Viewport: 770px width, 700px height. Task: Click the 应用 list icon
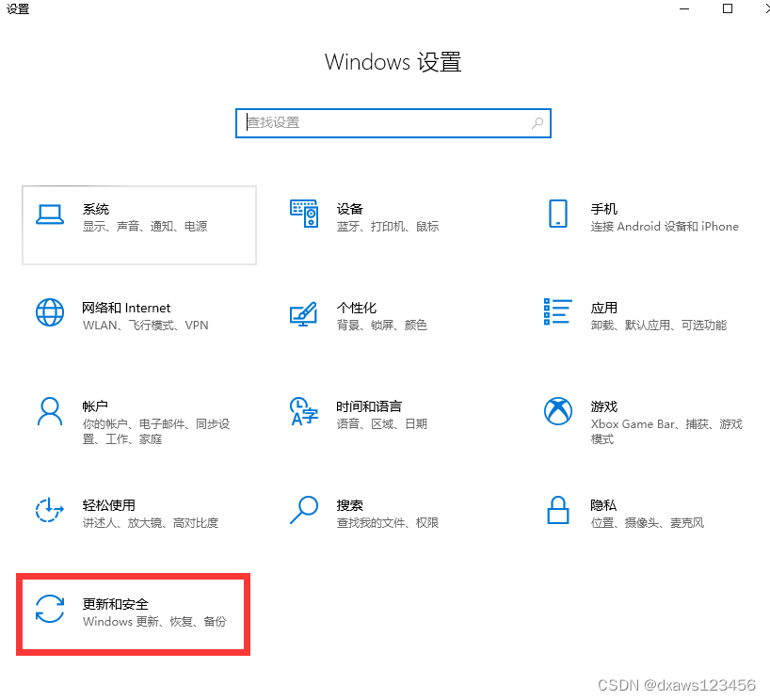558,311
